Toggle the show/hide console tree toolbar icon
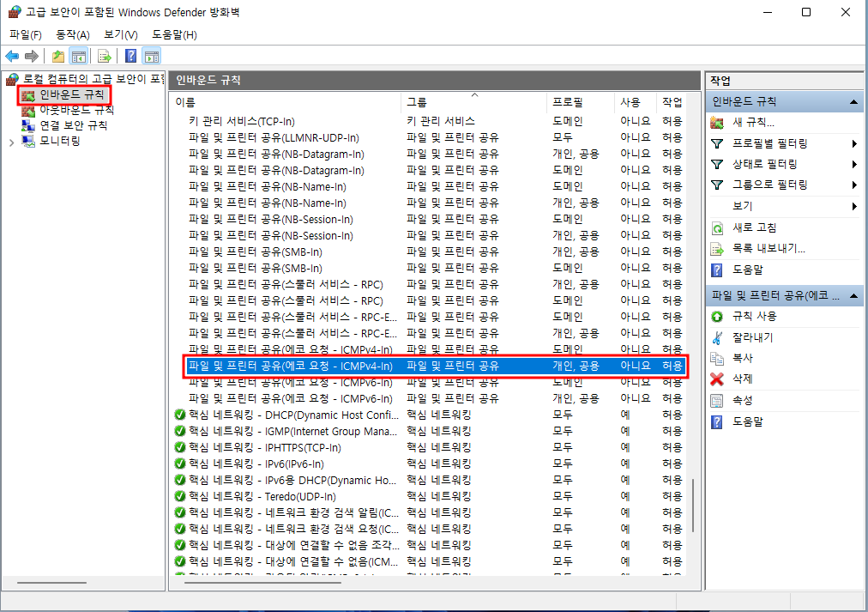The width and height of the screenshot is (868, 612). [x=79, y=56]
